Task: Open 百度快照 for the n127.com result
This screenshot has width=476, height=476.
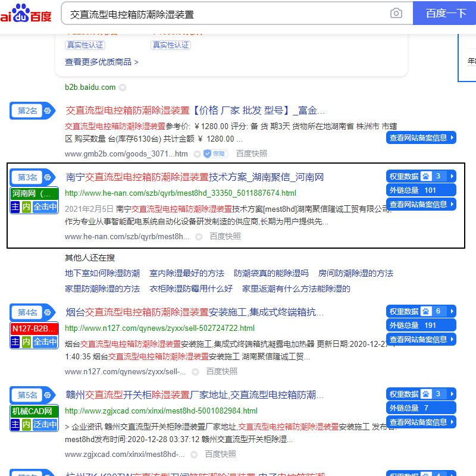Action: (222, 371)
